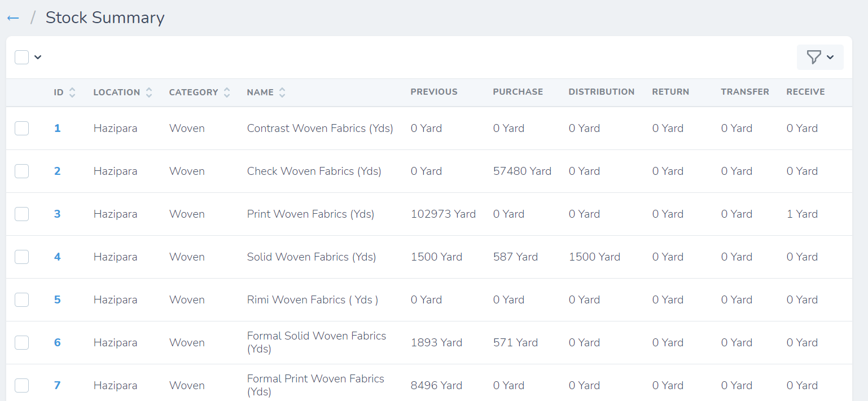The width and height of the screenshot is (868, 401).
Task: Click the PURCHASE column header
Action: click(518, 92)
